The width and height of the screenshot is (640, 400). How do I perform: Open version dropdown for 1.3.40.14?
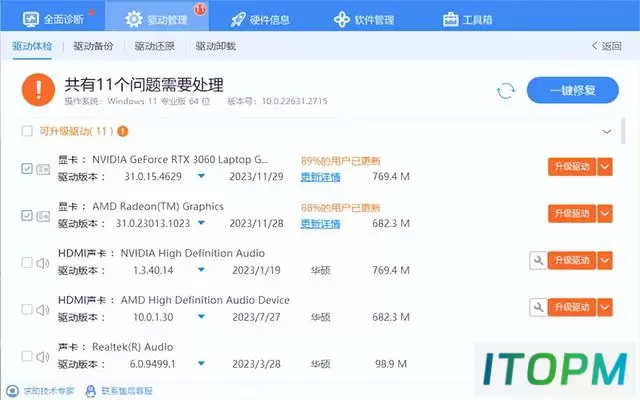pos(201,270)
